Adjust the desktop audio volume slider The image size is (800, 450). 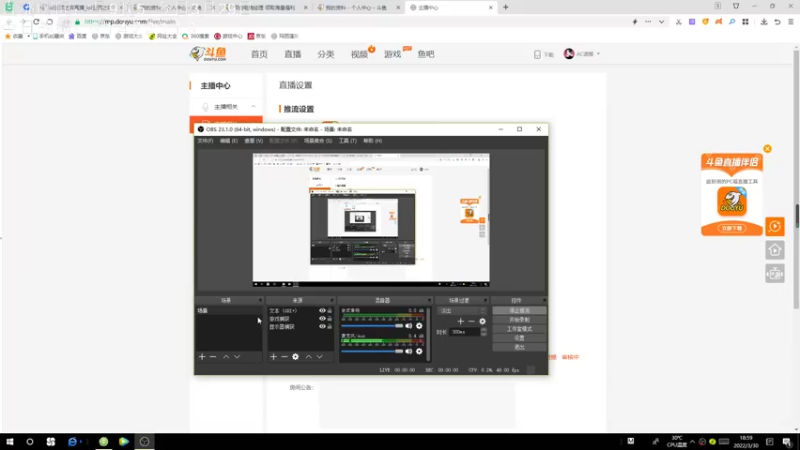pos(372,326)
